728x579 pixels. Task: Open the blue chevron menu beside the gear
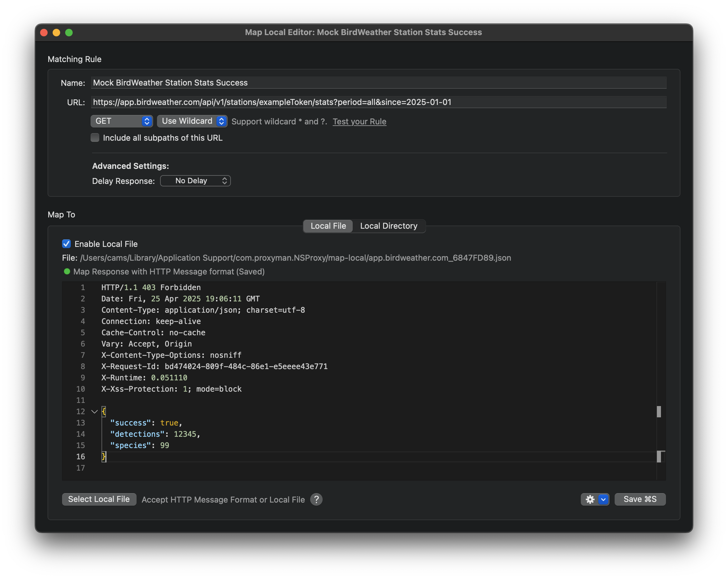coord(603,499)
